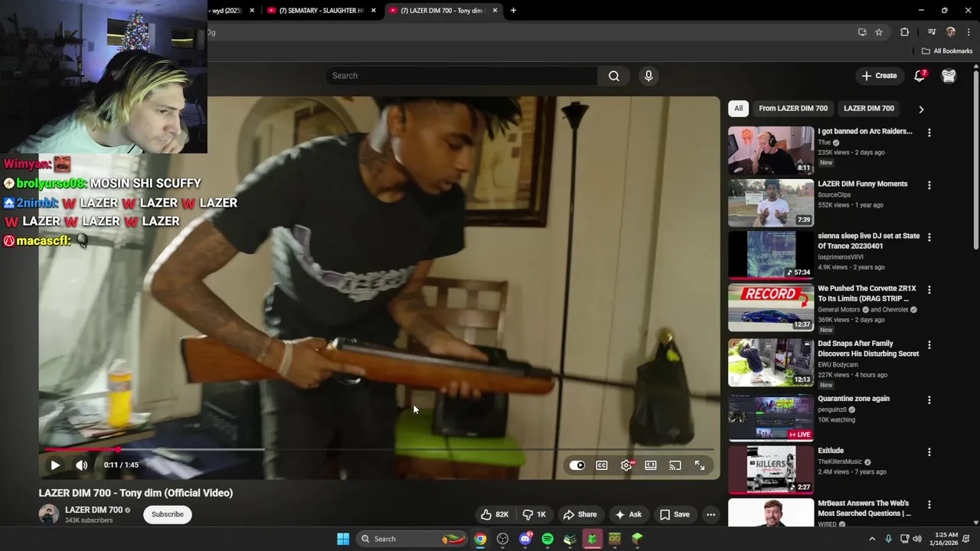This screenshot has height=551, width=980.
Task: Click the YouTube search field
Action: point(461,76)
